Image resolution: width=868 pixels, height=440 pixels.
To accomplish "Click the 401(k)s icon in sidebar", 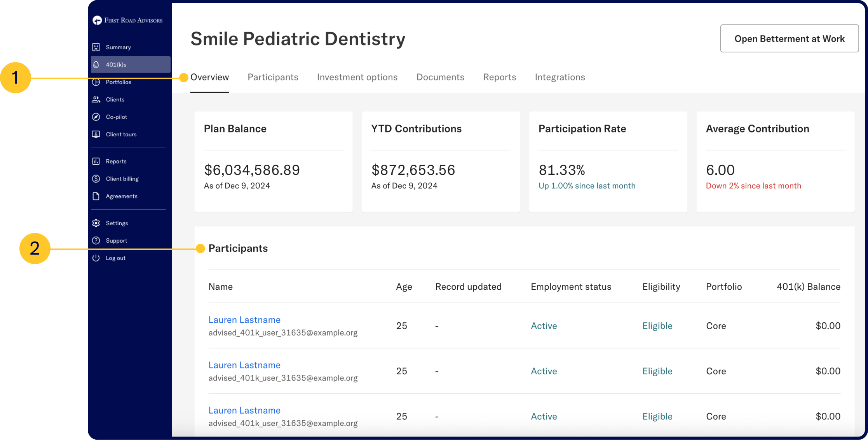I will tap(96, 64).
